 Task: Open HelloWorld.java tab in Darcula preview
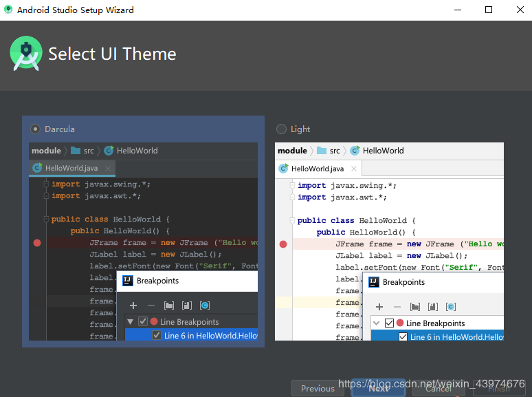click(x=71, y=168)
